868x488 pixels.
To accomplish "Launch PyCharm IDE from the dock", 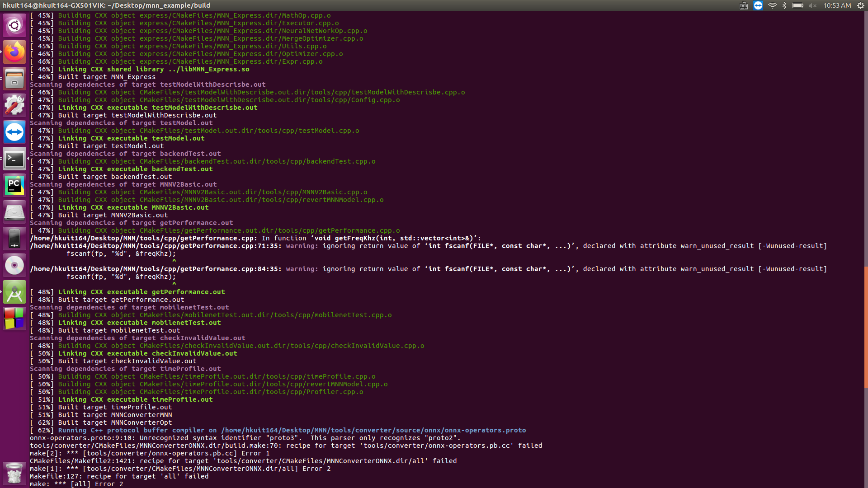I will [x=14, y=185].
